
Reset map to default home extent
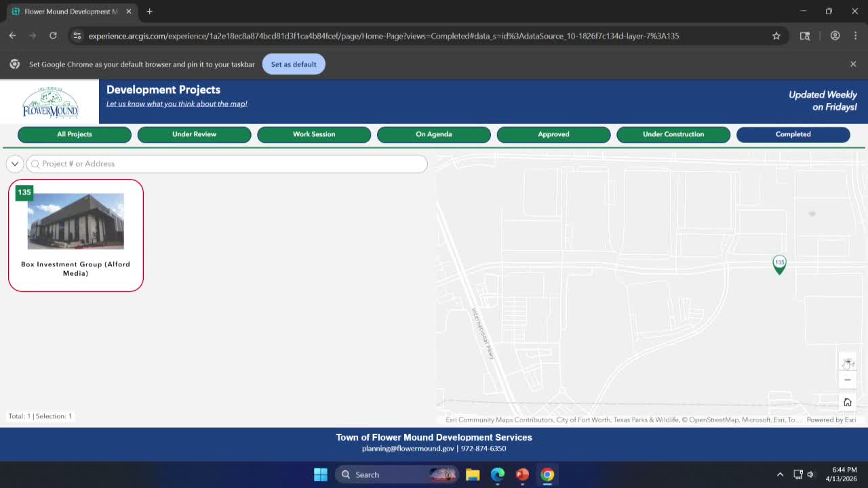coord(847,403)
